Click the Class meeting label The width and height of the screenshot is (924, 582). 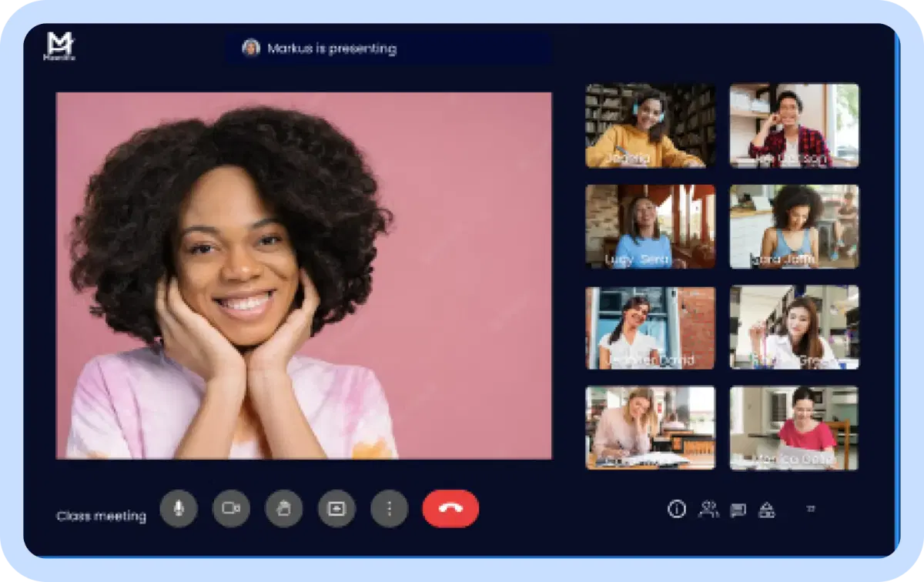click(x=101, y=516)
